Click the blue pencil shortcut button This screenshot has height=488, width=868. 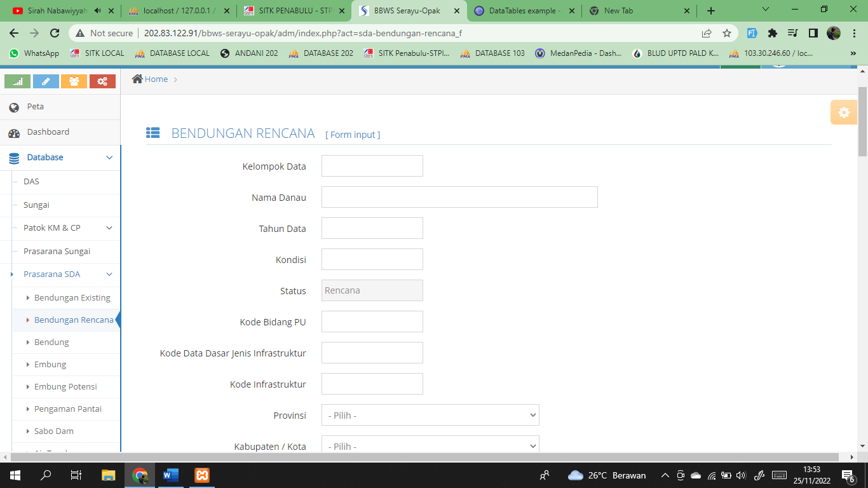pyautogui.click(x=46, y=81)
